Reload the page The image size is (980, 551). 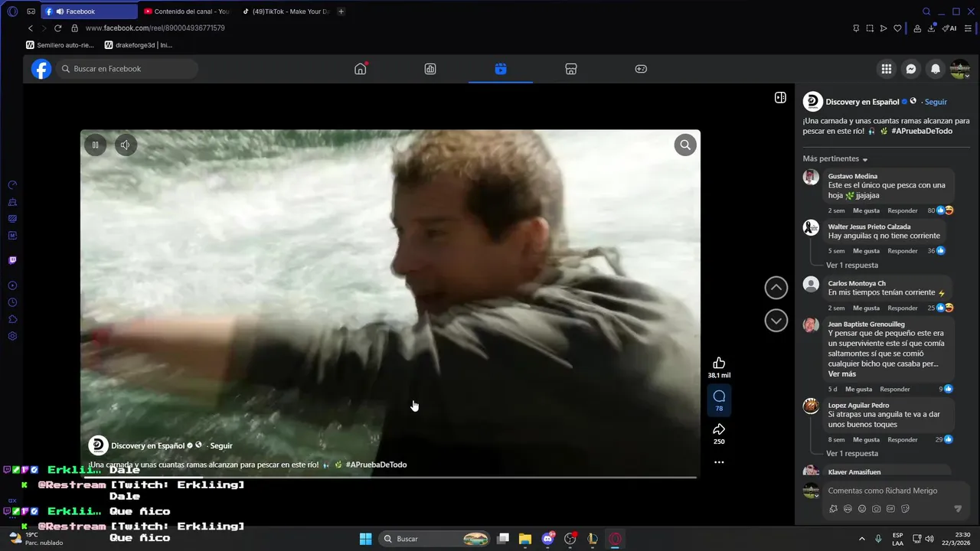click(x=57, y=28)
